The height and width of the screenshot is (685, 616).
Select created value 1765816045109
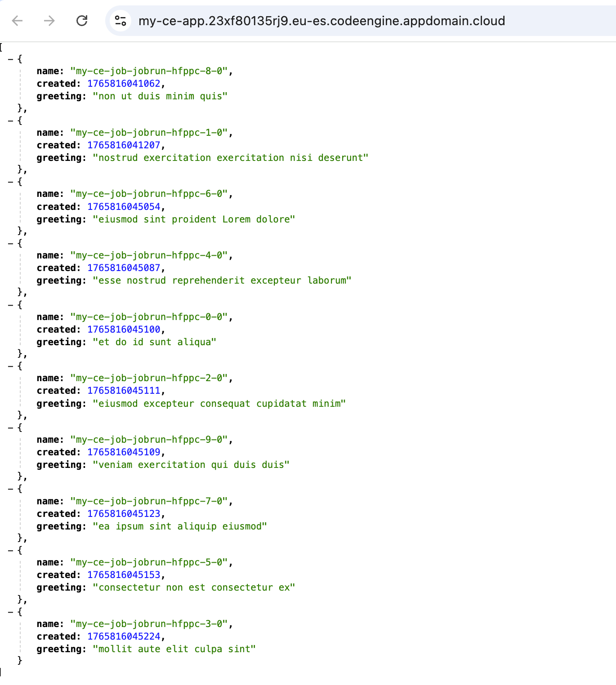124,452
